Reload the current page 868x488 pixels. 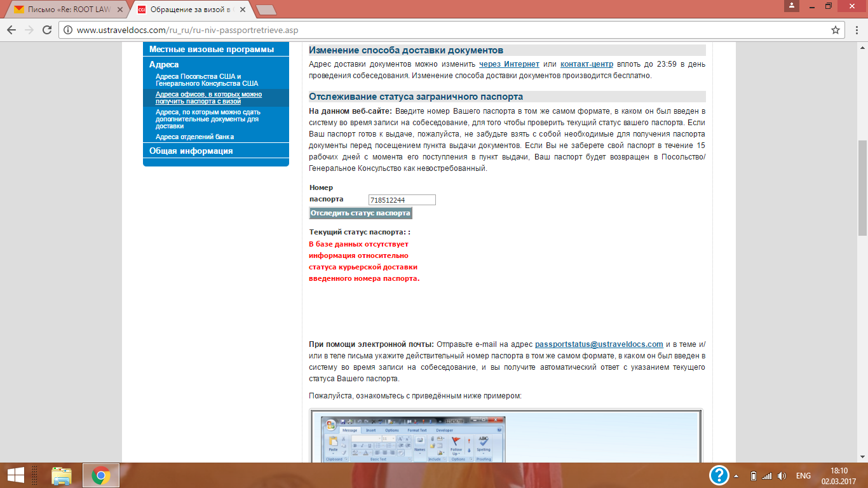[x=46, y=30]
